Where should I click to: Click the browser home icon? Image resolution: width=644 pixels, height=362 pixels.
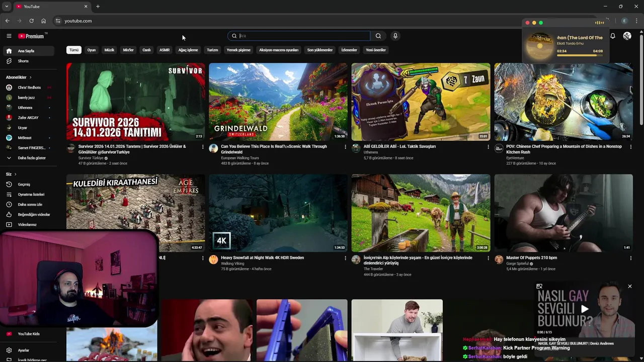(43, 21)
